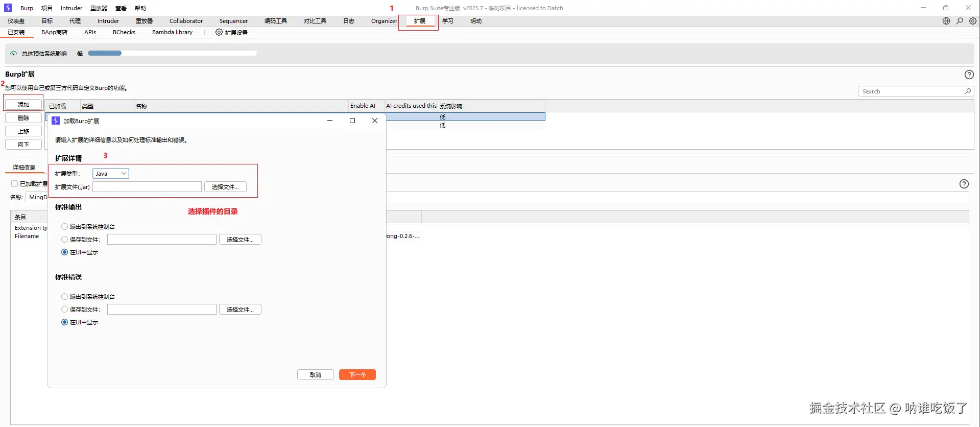Switch to the 日志 tab
980x427 pixels.
click(x=349, y=21)
